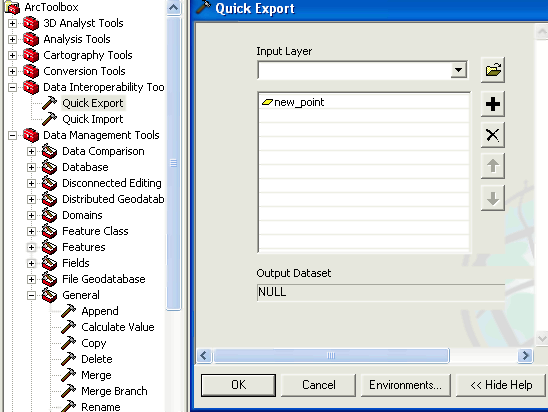
Task: Click ArcToolbox tree scroll up arrow
Action: [174, 8]
